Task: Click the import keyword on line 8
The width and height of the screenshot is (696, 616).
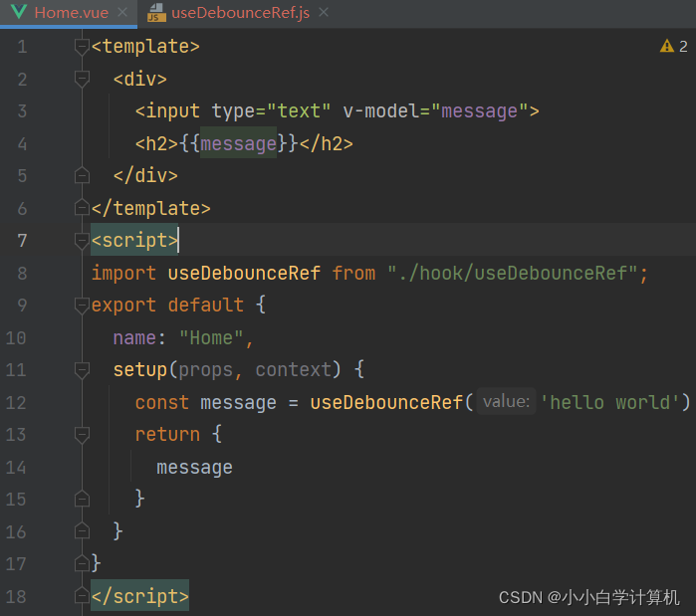Action: [x=123, y=274]
